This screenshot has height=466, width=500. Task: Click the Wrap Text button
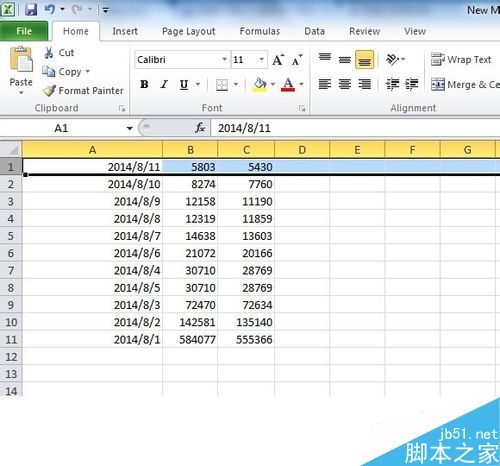461,60
